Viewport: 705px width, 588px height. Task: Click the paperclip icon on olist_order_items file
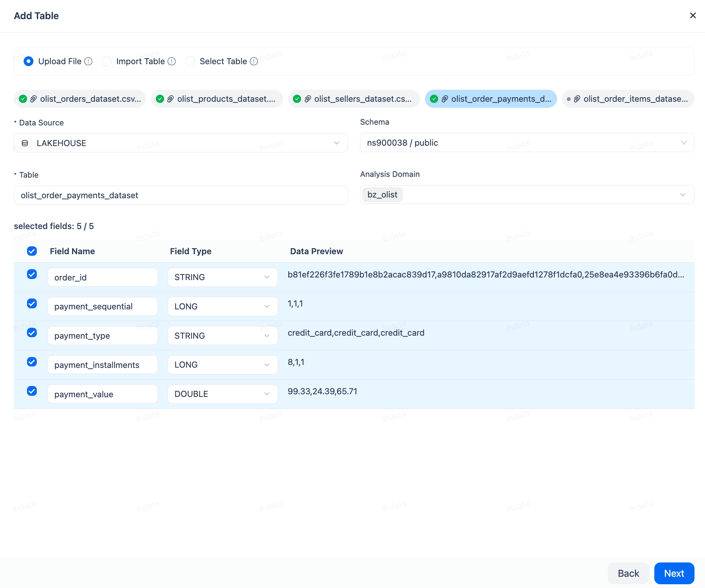pyautogui.click(x=577, y=99)
